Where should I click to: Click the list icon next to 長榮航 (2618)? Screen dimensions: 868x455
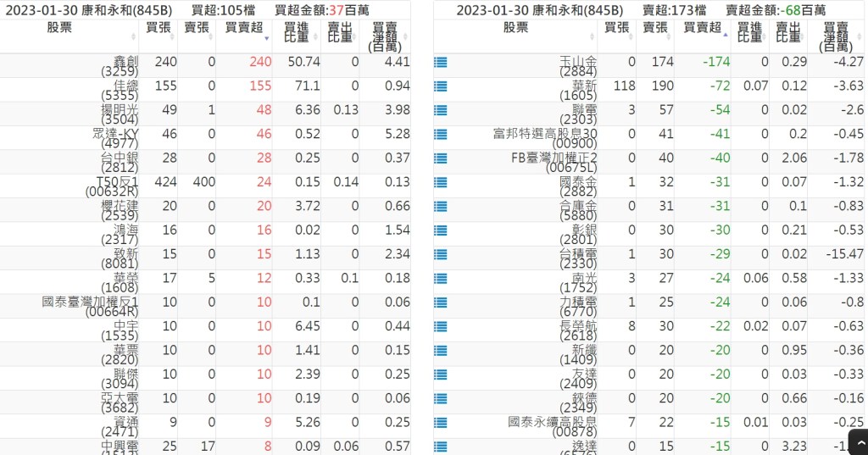coord(440,325)
